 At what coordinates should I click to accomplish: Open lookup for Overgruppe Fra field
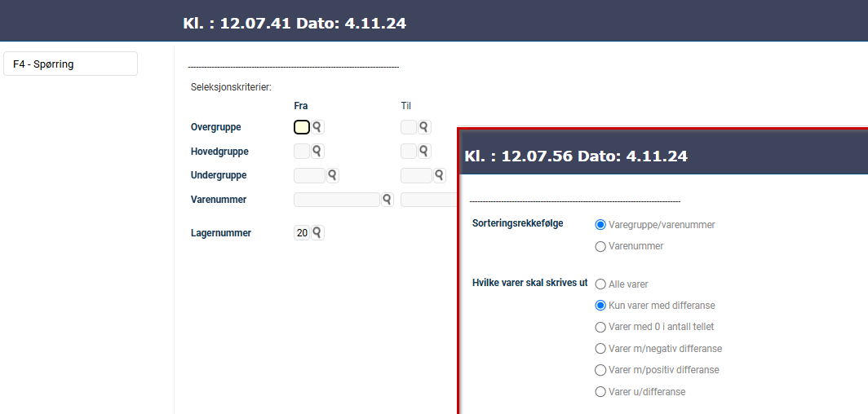click(x=317, y=127)
